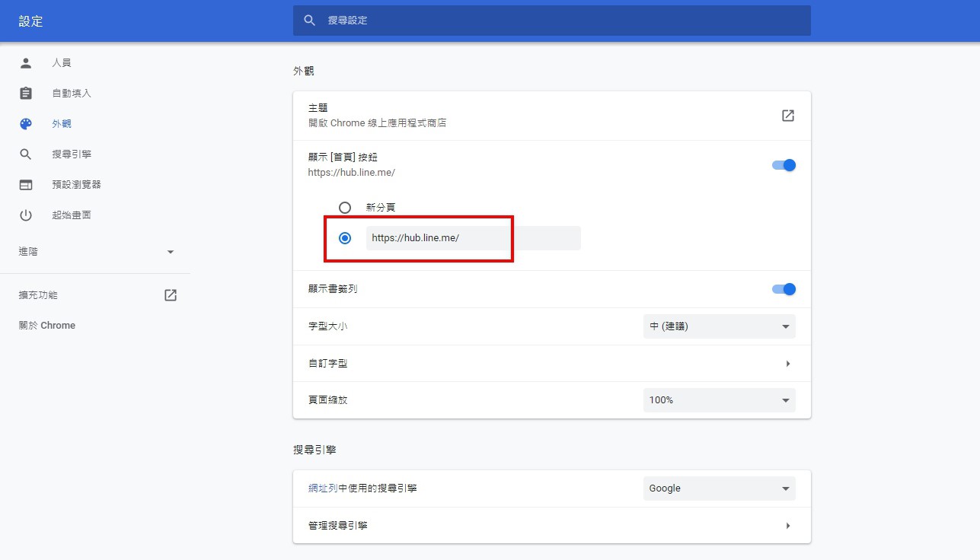Click the palette icon beside 外觀
The width and height of the screenshot is (980, 560).
pos(26,123)
